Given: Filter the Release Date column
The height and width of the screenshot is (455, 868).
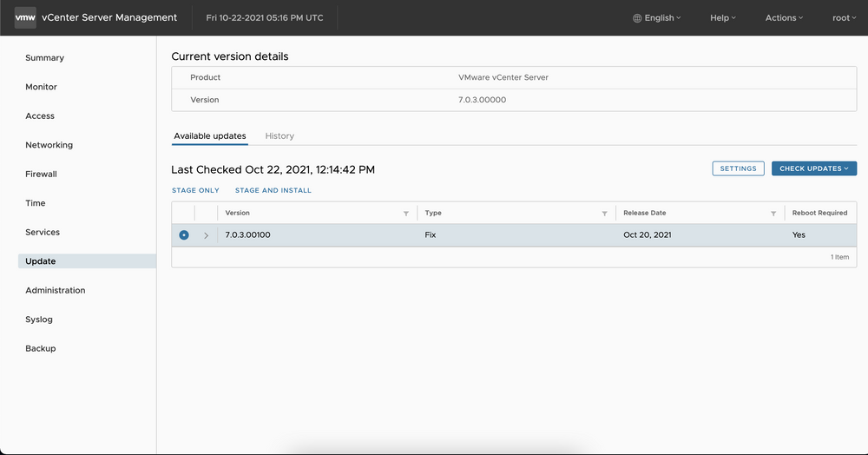Looking at the screenshot, I should pyautogui.click(x=773, y=213).
